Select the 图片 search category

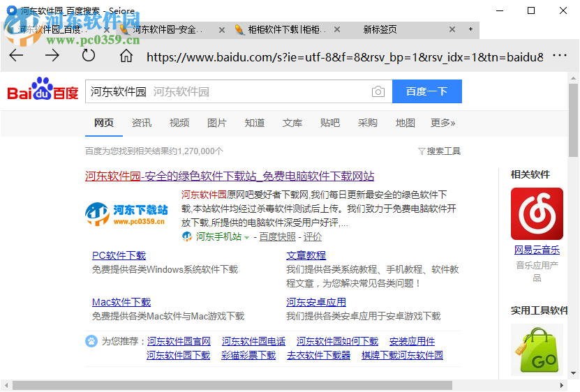[217, 123]
